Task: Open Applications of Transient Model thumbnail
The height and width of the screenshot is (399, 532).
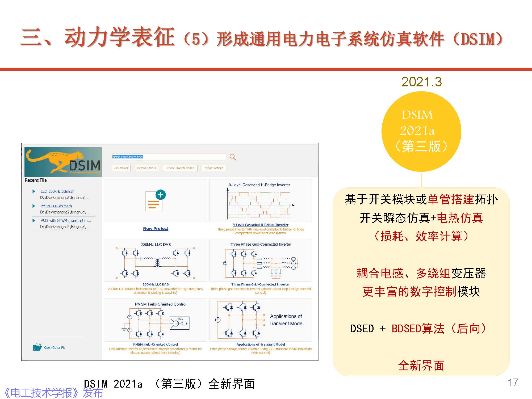Action: coord(261,320)
